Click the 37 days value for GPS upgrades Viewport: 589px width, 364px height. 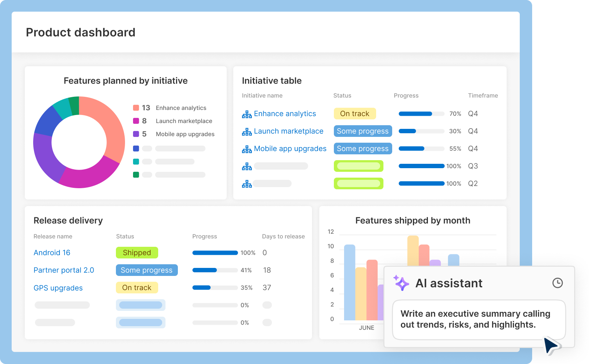(267, 288)
